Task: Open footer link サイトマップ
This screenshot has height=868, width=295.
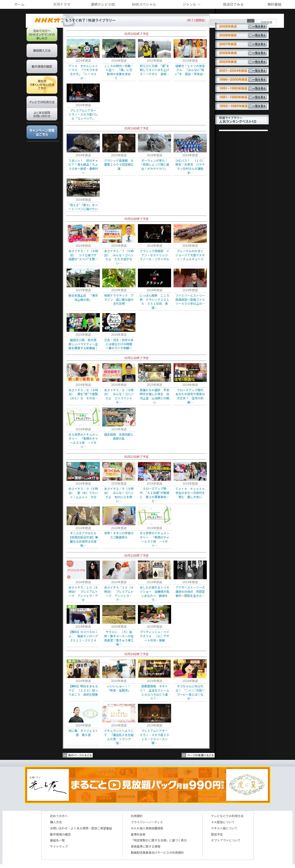Action: pyautogui.click(x=59, y=846)
